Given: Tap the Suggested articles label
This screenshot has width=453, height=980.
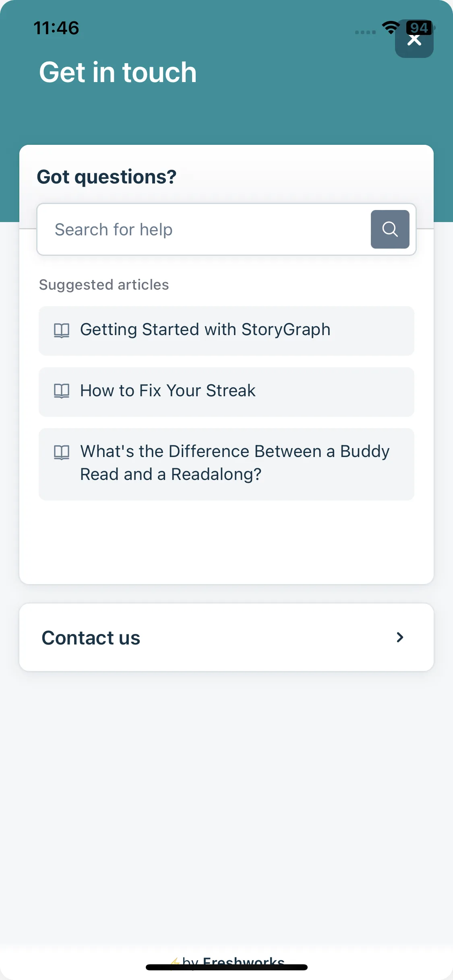Looking at the screenshot, I should click(x=104, y=285).
